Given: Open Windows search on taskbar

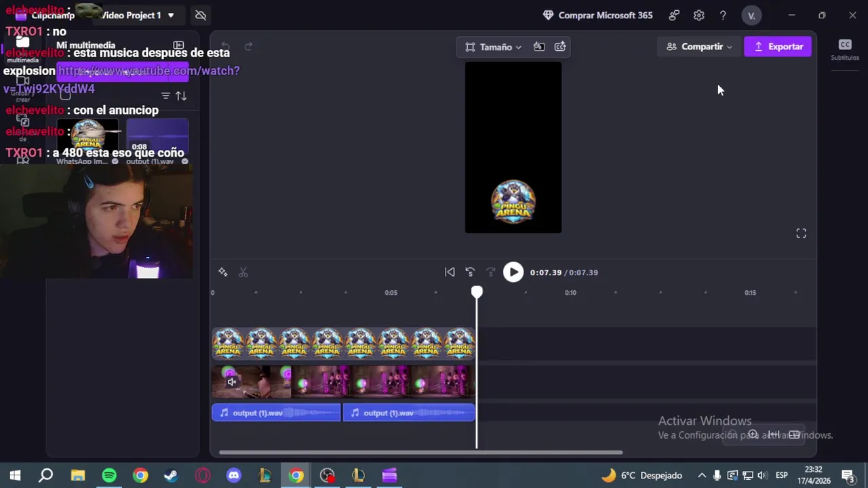Looking at the screenshot, I should pos(45,475).
